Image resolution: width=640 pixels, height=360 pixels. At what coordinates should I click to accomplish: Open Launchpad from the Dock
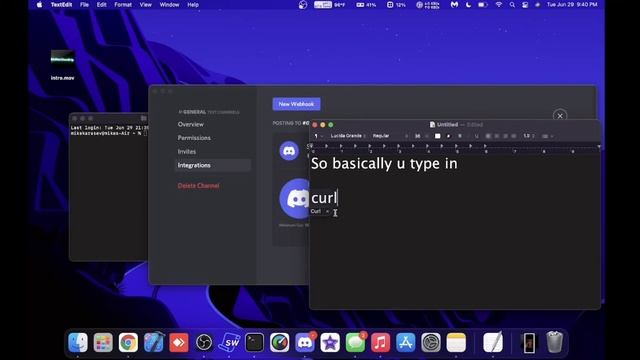click(x=103, y=342)
